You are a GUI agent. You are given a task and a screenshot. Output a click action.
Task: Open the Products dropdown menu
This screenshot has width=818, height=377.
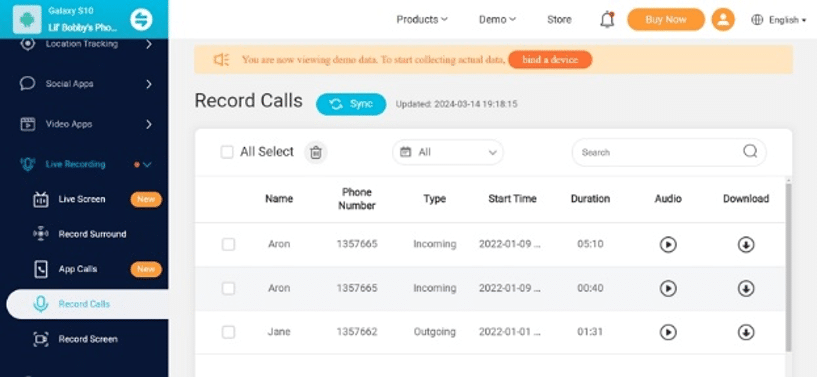pyautogui.click(x=422, y=20)
